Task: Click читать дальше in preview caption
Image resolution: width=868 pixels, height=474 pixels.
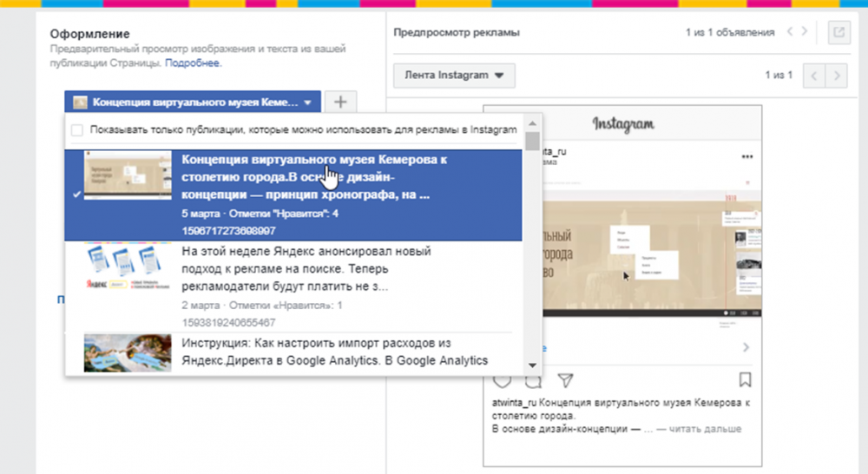Action: click(705, 429)
